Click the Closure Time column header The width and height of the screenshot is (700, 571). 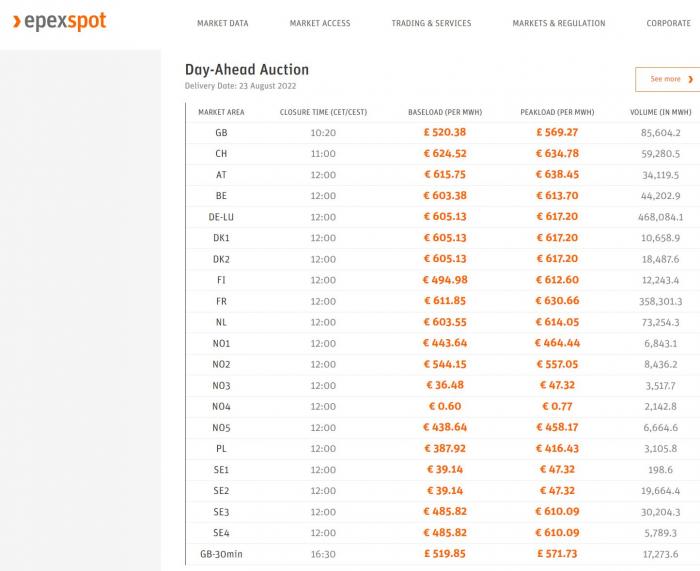point(323,113)
